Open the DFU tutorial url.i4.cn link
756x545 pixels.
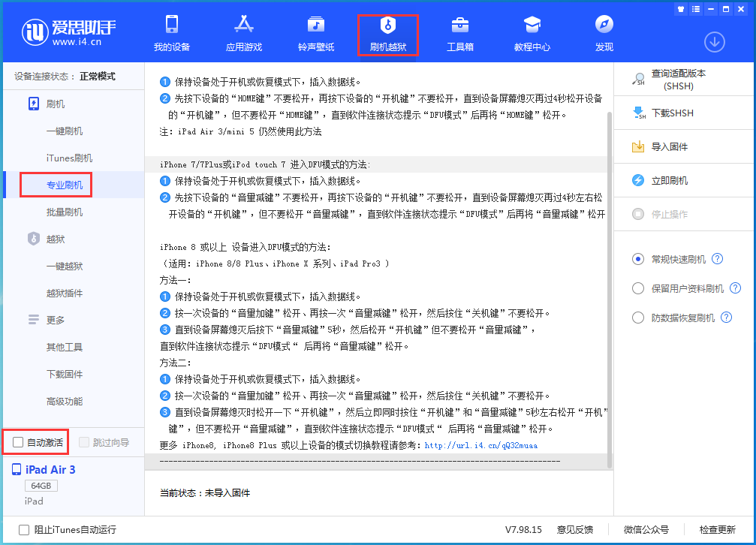pos(480,445)
